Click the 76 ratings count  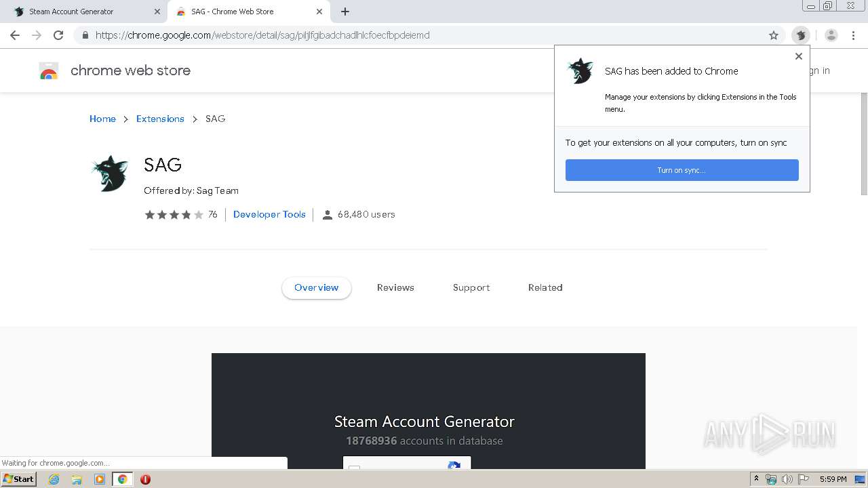213,214
